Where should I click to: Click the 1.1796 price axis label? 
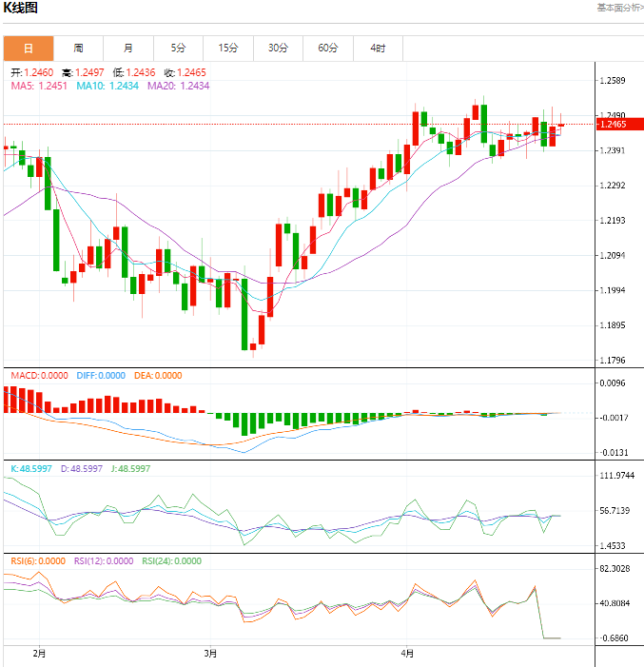(613, 361)
